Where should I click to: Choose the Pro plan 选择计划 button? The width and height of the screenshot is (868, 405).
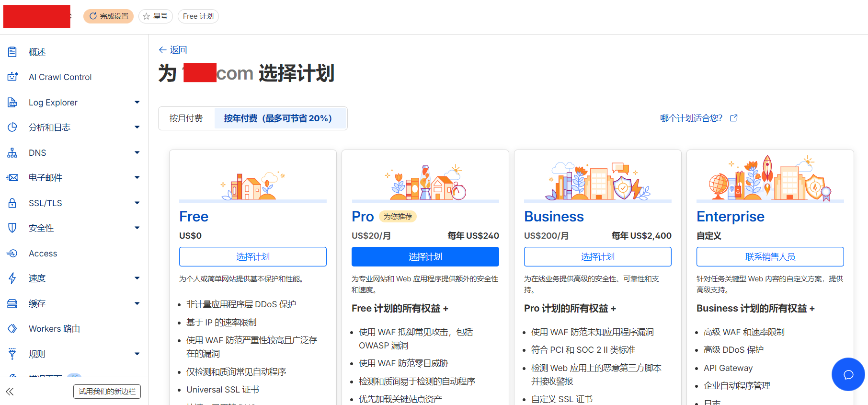tap(425, 257)
